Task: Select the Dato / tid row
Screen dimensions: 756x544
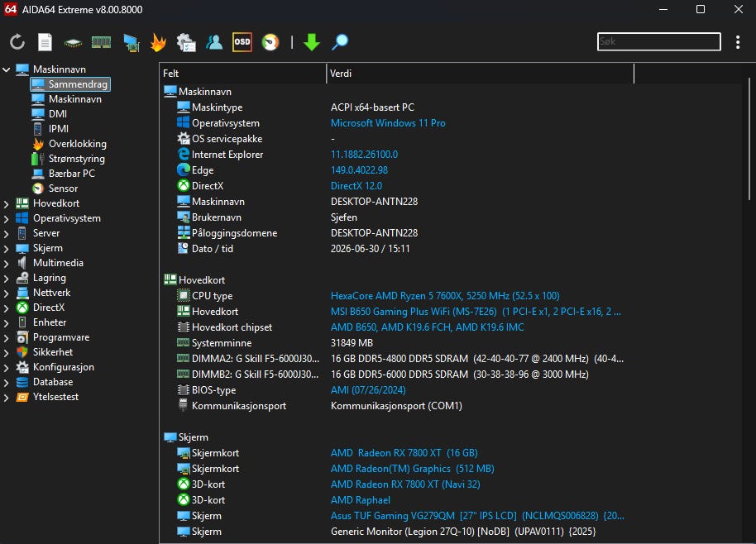Action: [x=396, y=249]
